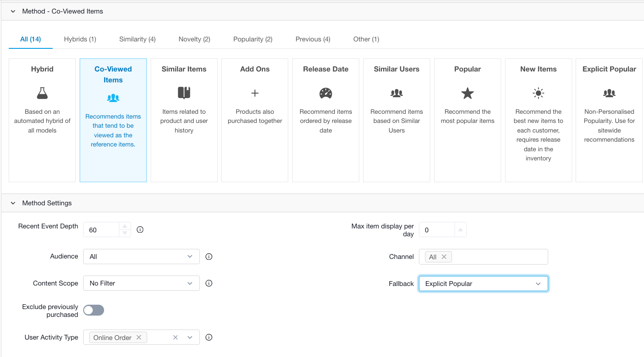Show info for Content Scope
Screen dimensions: 644x357
pos(209,283)
